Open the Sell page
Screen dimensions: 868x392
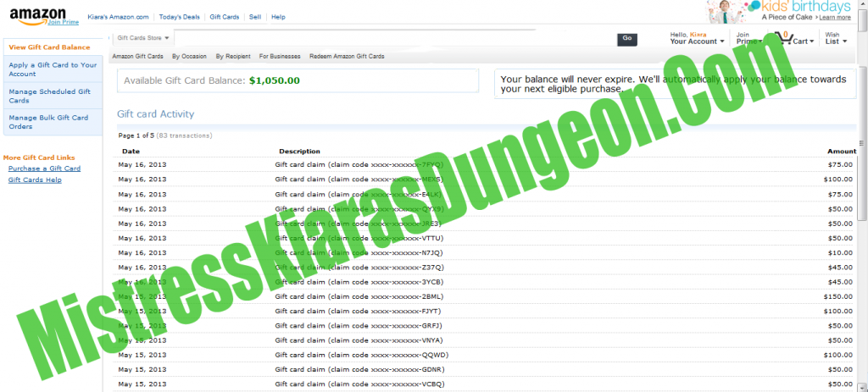(x=254, y=17)
